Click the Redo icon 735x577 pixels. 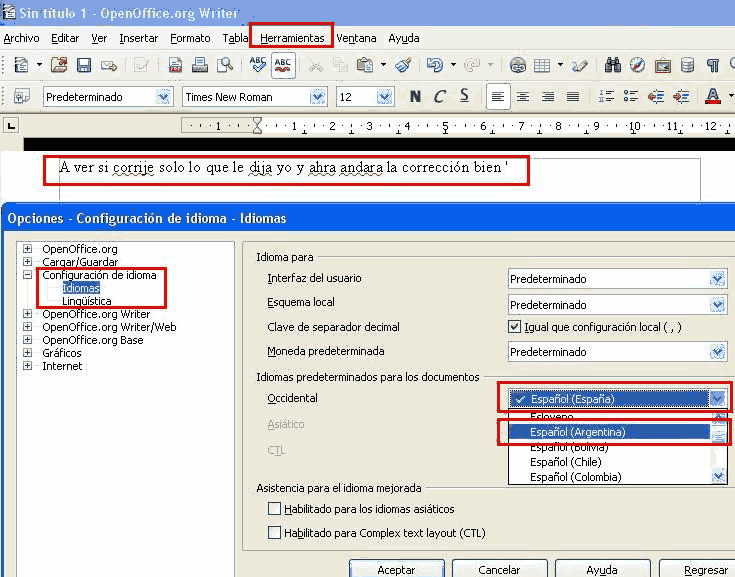pos(472,65)
